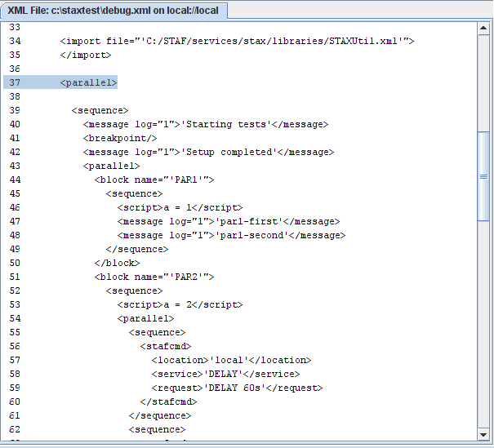Click line 60 closing stafcmd tag

tap(168, 401)
